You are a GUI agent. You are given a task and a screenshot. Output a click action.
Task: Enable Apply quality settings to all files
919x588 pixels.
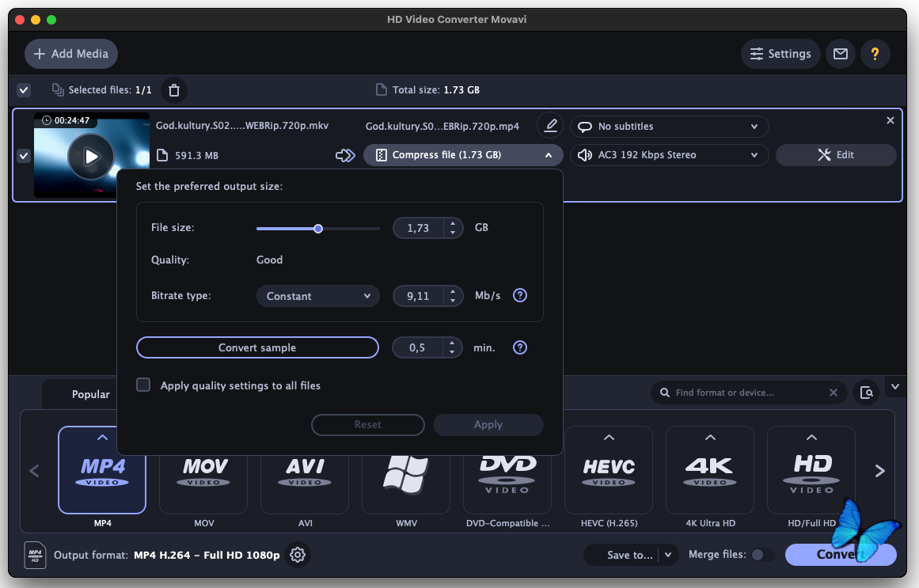[143, 385]
